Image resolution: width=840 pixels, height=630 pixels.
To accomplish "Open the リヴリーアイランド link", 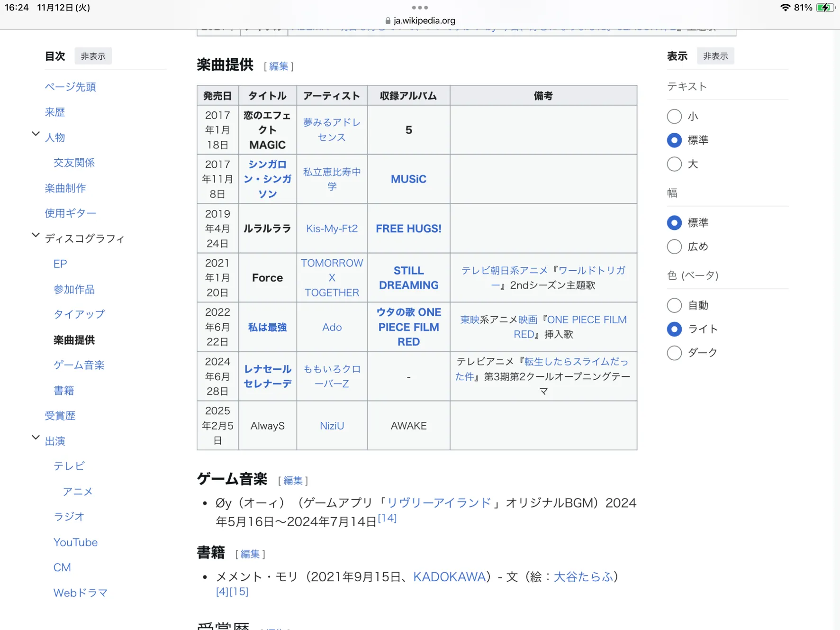I will click(x=439, y=503).
